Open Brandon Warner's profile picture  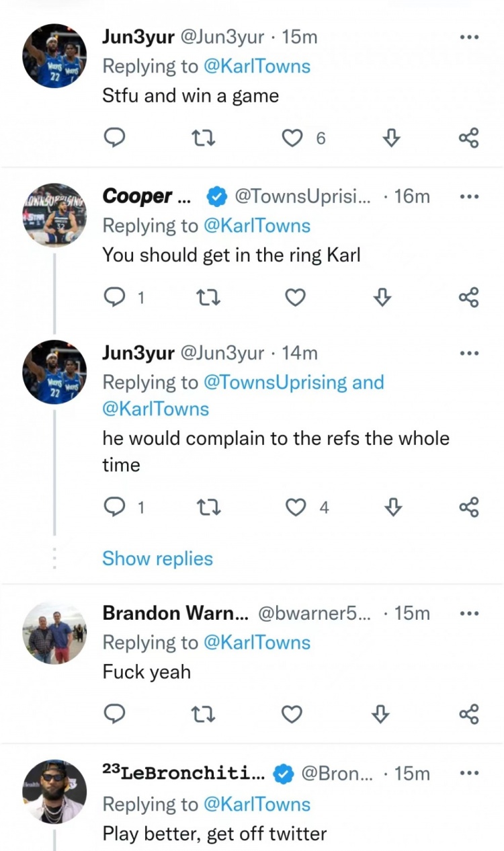click(x=54, y=633)
